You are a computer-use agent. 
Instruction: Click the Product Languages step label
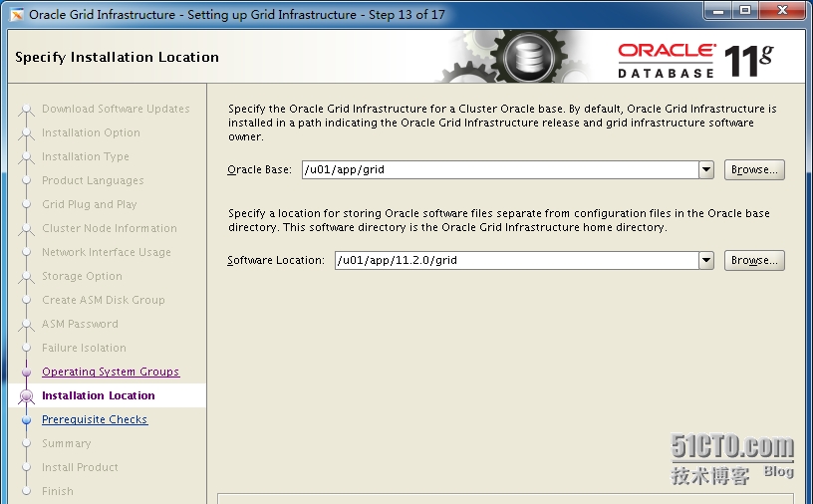point(93,180)
